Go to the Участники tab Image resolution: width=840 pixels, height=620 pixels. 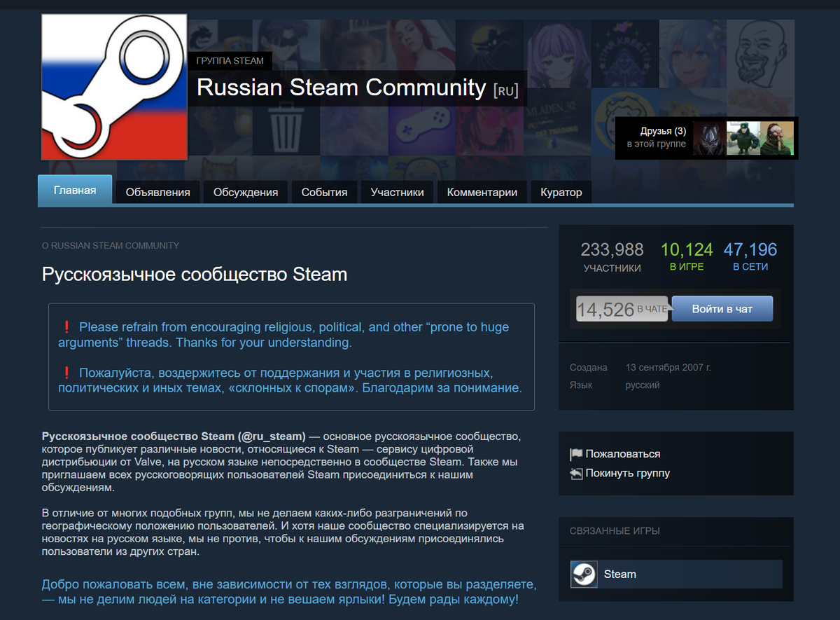(x=397, y=192)
